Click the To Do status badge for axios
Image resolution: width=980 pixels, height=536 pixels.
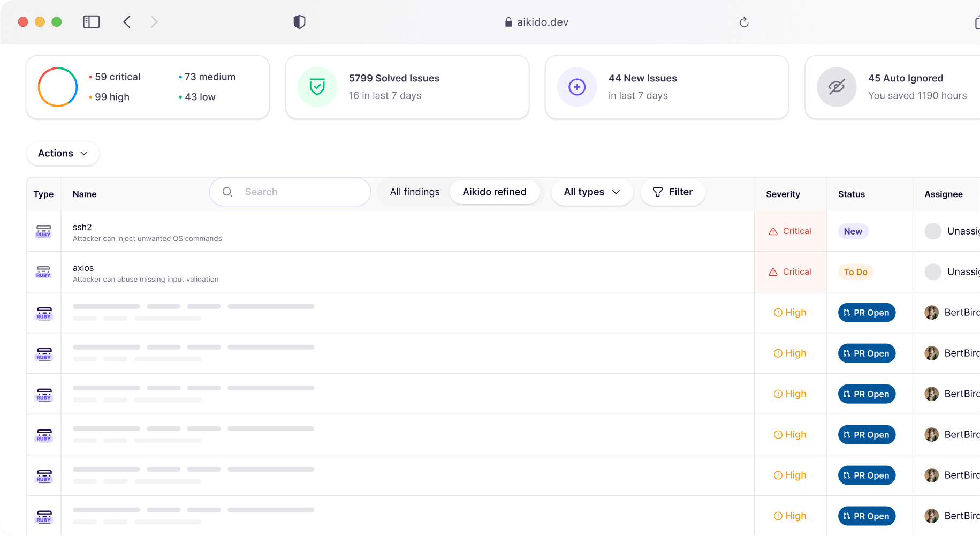(x=855, y=272)
